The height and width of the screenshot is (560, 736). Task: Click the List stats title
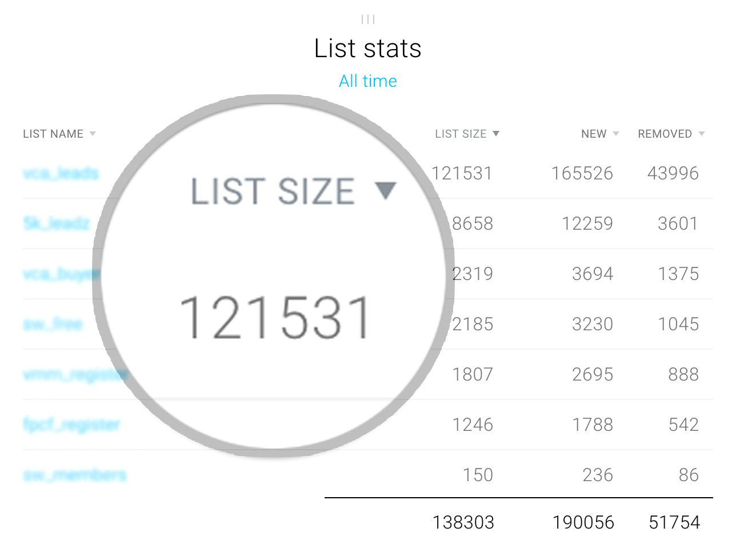(367, 49)
